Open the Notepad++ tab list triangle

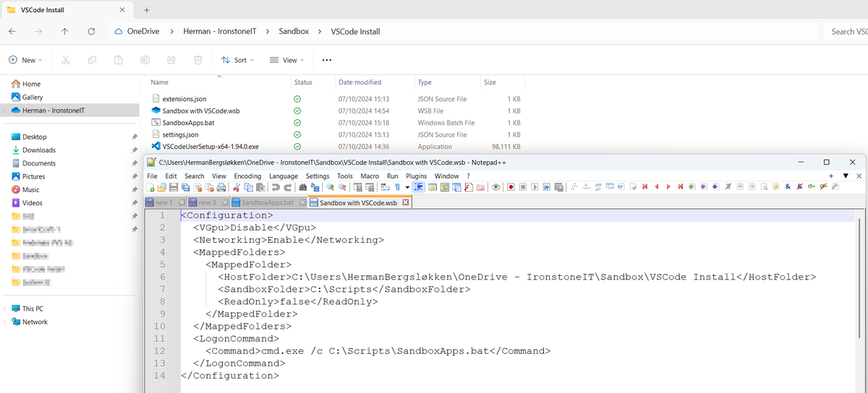point(846,176)
